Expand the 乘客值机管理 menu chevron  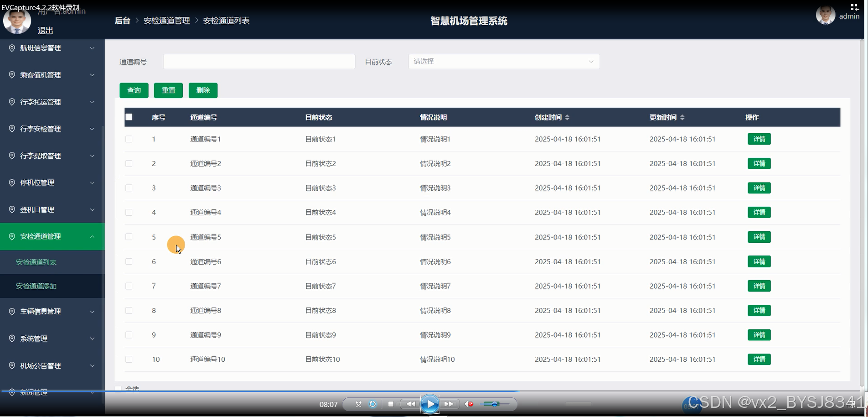point(92,75)
